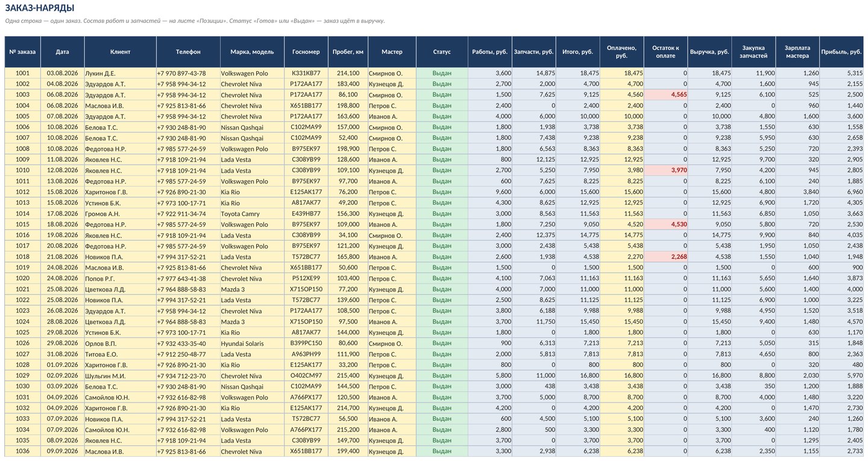Select order number cell 1001
The height and width of the screenshot is (461, 868).
(x=22, y=73)
